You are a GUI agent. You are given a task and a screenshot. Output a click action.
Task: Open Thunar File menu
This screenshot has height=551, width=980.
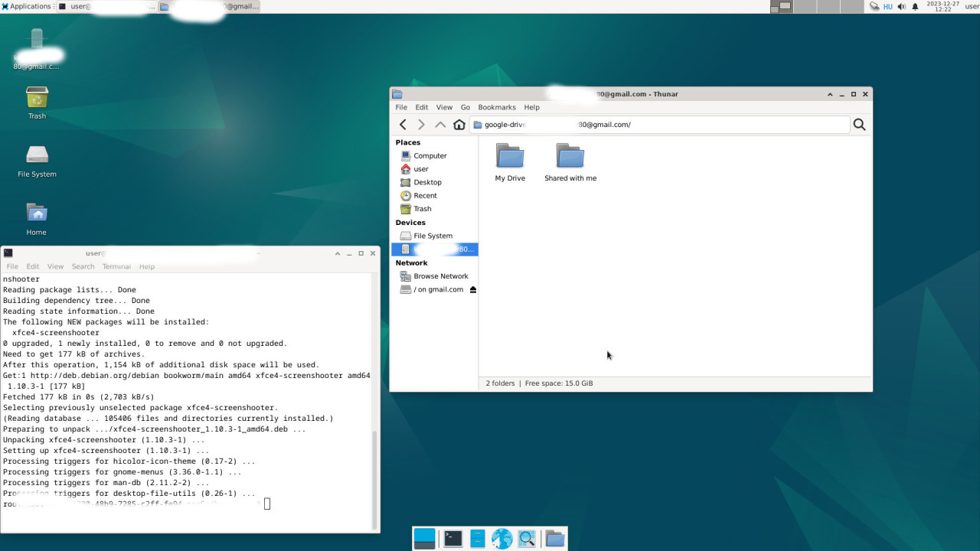point(401,107)
